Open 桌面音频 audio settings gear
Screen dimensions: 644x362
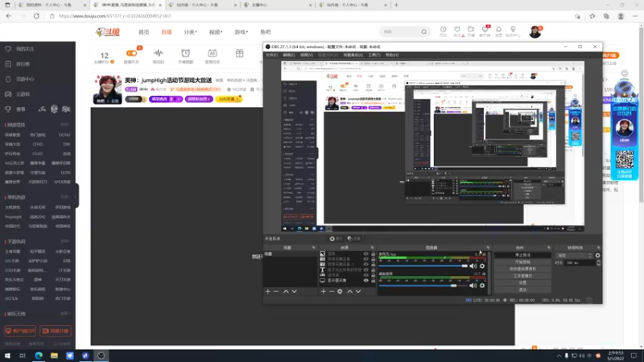[x=482, y=286]
